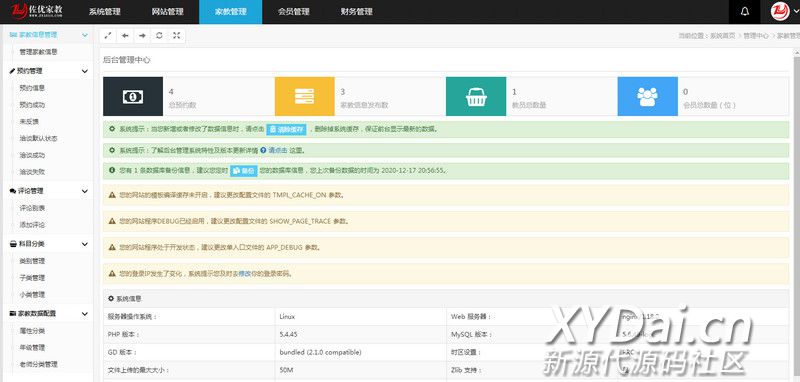Screen dimensions: 800x382
Task: Open 未反馈 in the sidebar
Action: (x=29, y=121)
